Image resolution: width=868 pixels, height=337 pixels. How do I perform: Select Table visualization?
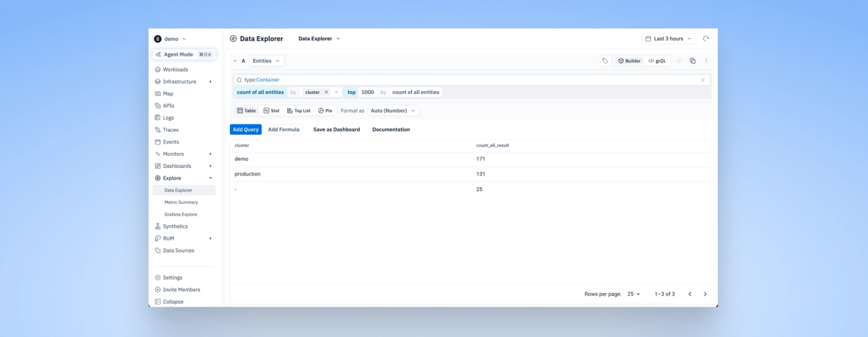(x=247, y=111)
